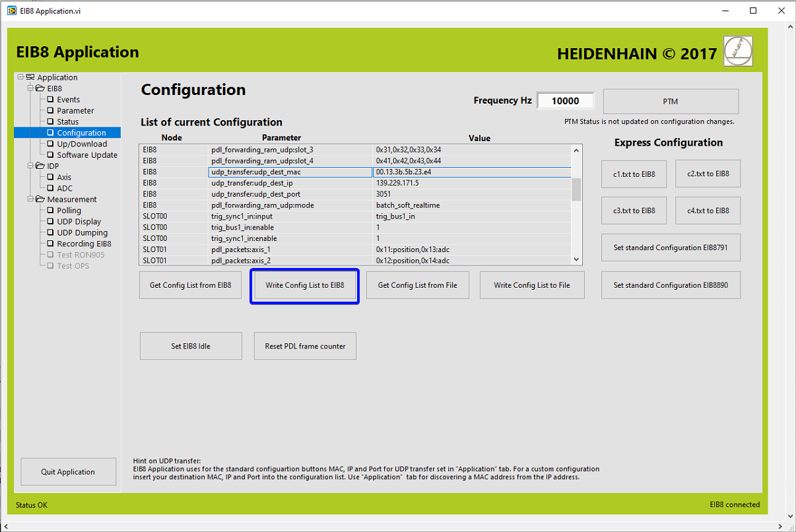796x532 pixels.
Task: Click the Frequency Hz input field
Action: pos(566,101)
